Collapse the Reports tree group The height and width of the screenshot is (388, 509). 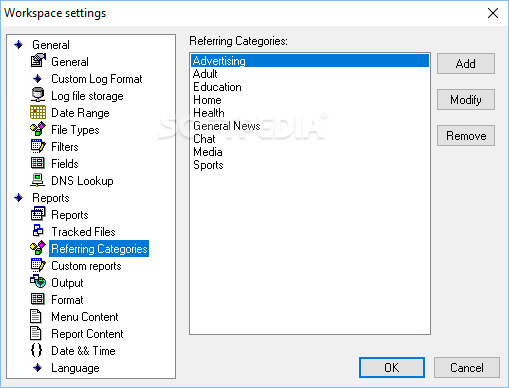18,198
